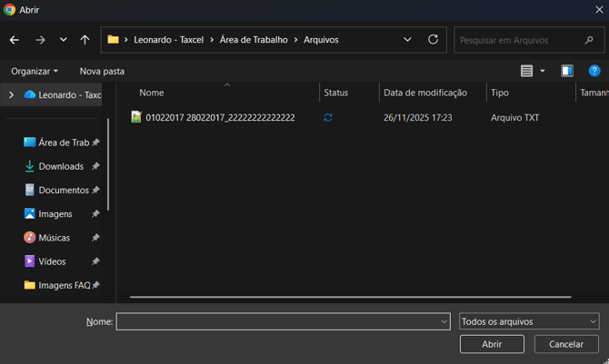Image resolution: width=609 pixels, height=364 pixels.
Task: Open the Organizar menu
Action: (x=35, y=71)
